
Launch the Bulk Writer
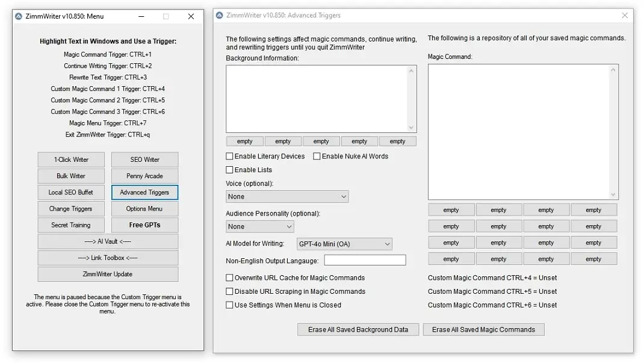click(x=70, y=176)
